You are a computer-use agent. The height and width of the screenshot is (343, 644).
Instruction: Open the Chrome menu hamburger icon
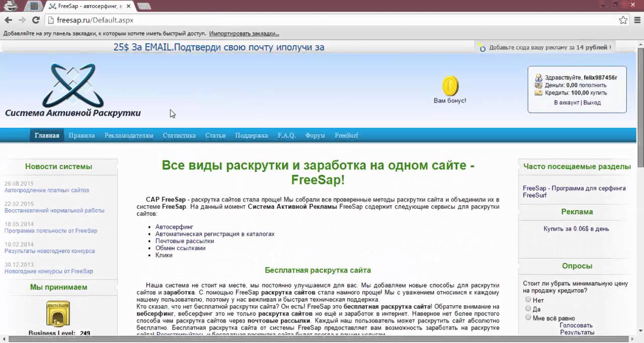(x=636, y=20)
